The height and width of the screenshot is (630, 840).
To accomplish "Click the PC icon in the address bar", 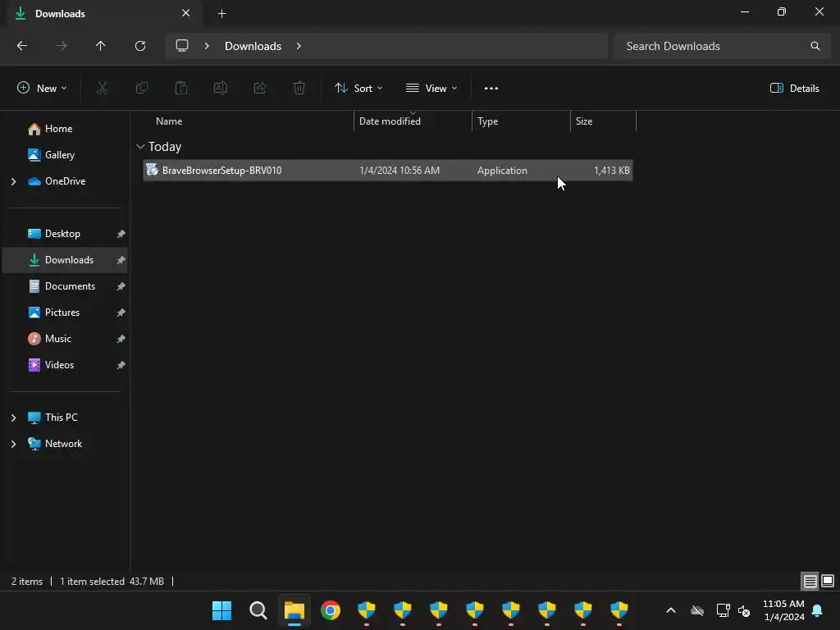I will point(182,46).
